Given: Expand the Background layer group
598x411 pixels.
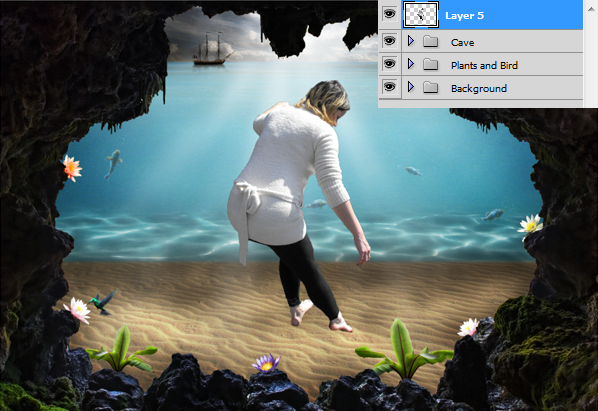Looking at the screenshot, I should click(411, 87).
